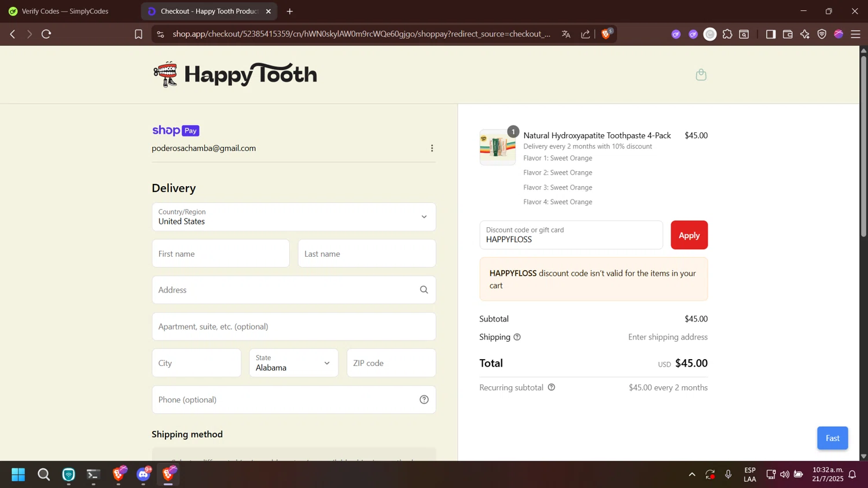Click the toothpaste 4-pack product thumbnail
The image size is (868, 488).
(498, 147)
